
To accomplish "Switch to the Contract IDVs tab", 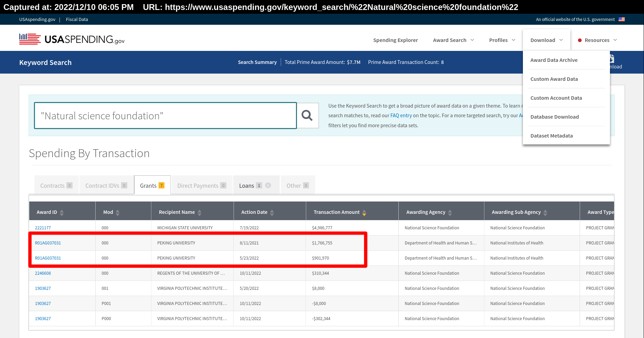I will pos(106,185).
